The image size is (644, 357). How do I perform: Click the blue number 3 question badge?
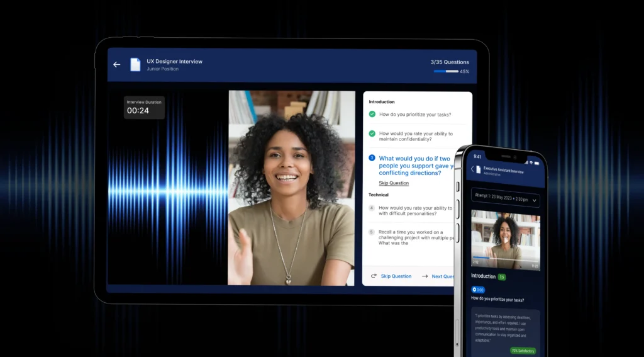pos(372,158)
